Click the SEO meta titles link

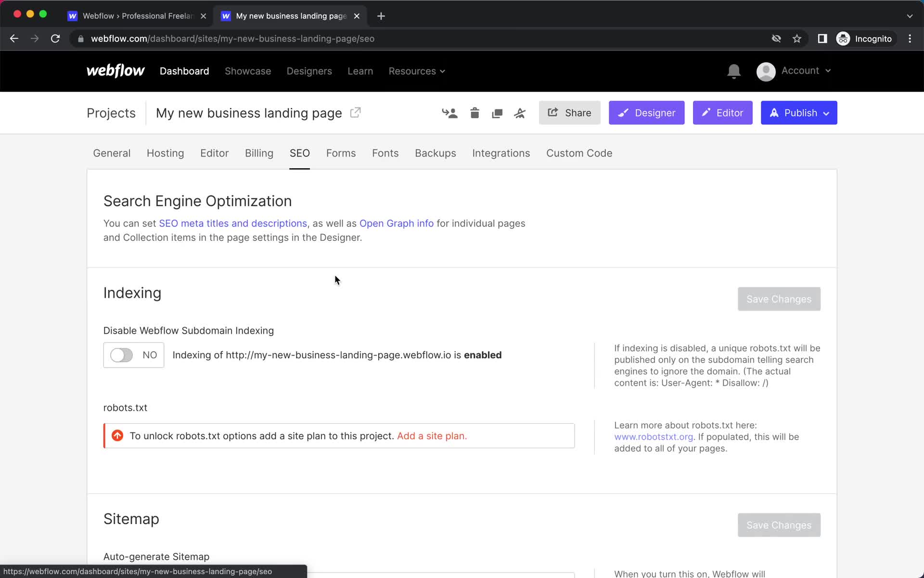(x=233, y=223)
